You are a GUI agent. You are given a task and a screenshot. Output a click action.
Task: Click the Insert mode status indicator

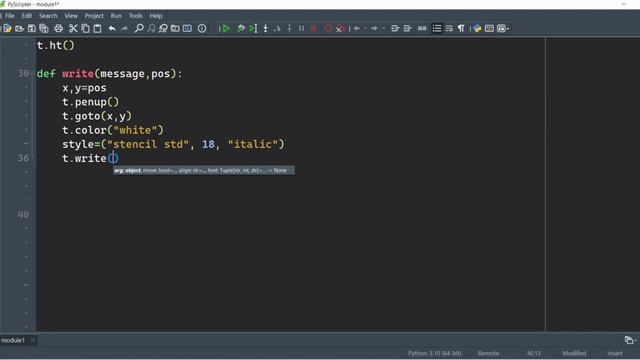click(615, 353)
